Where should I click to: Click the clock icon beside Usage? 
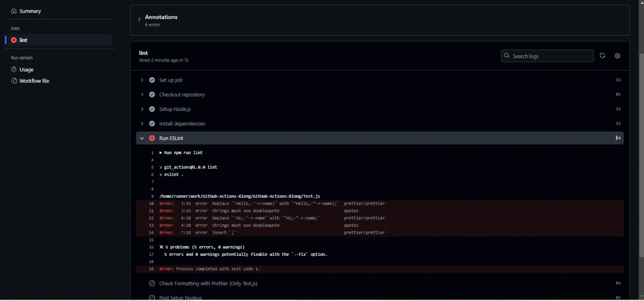pyautogui.click(x=14, y=69)
